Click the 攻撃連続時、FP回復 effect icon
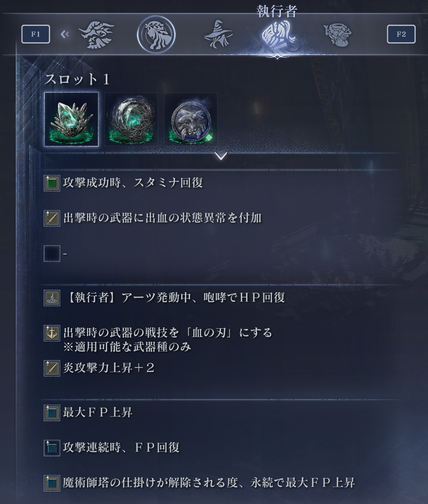Image resolution: width=428 pixels, height=504 pixels. (x=52, y=448)
